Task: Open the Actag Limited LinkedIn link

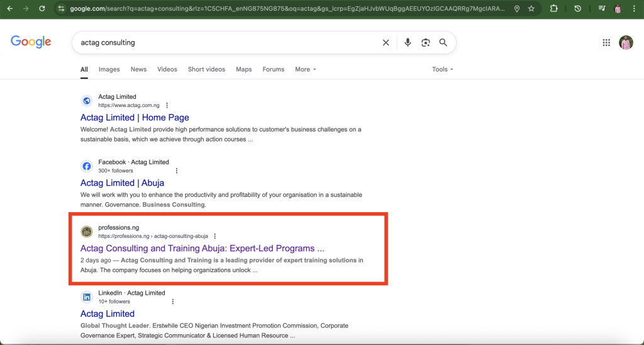Action: (x=108, y=314)
